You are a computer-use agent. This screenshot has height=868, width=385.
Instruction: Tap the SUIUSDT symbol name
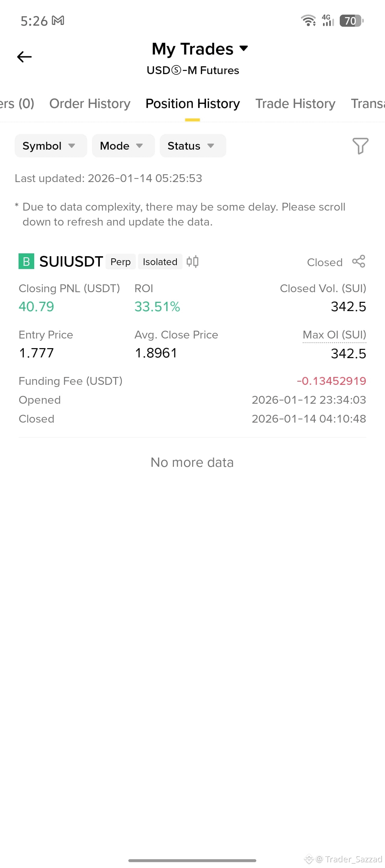71,262
